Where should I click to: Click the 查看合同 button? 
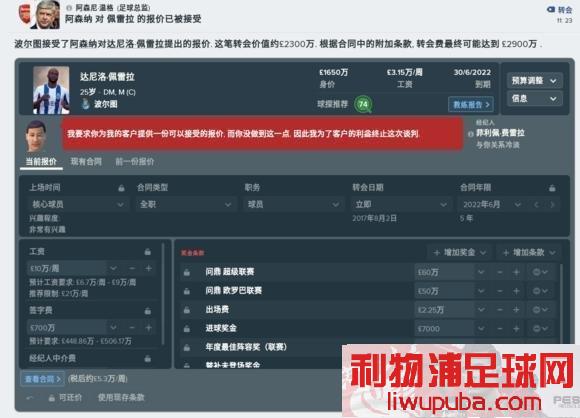(x=43, y=379)
